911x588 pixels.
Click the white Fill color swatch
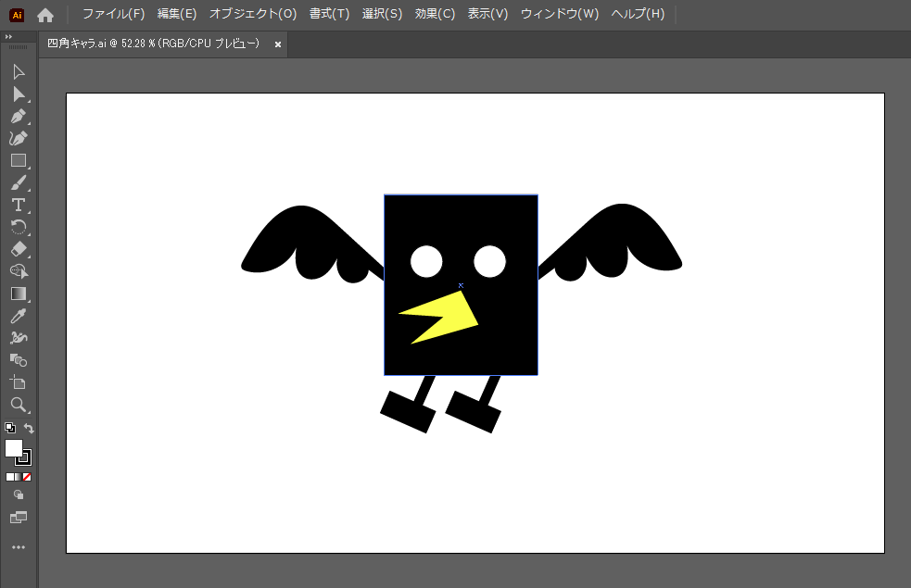click(x=13, y=448)
